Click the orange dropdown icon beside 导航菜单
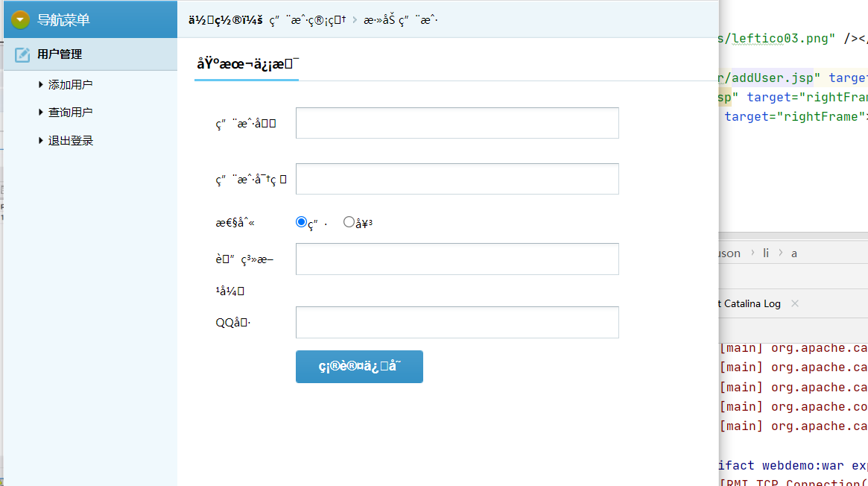The height and width of the screenshot is (486, 868). tap(20, 20)
